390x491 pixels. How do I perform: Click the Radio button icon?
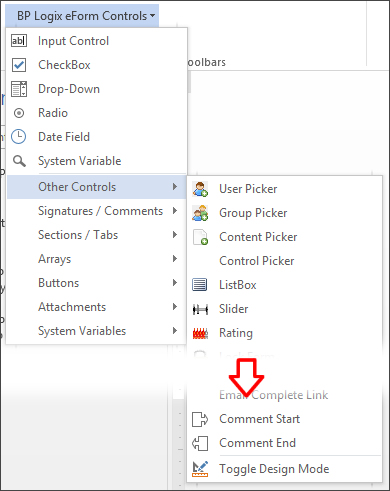[x=19, y=113]
